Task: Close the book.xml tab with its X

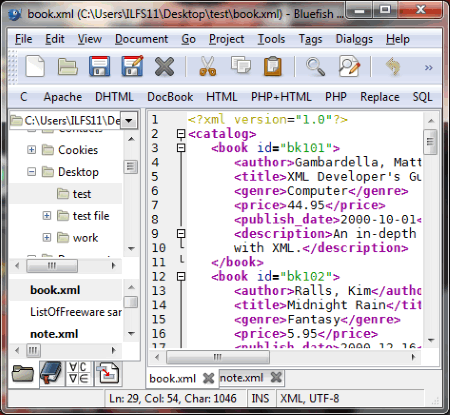Action: (x=208, y=378)
